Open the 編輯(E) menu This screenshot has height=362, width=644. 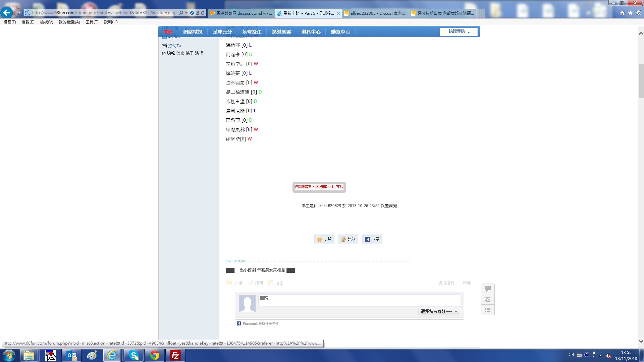28,22
